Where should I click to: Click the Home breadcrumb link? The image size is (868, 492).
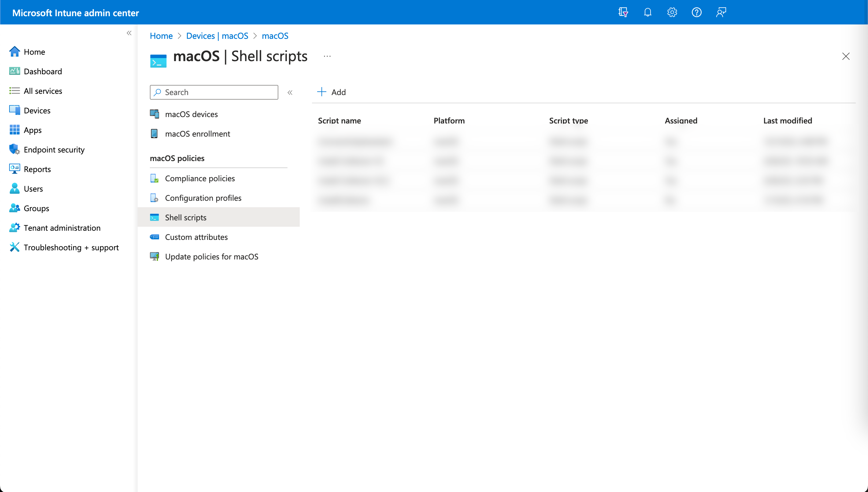(161, 36)
